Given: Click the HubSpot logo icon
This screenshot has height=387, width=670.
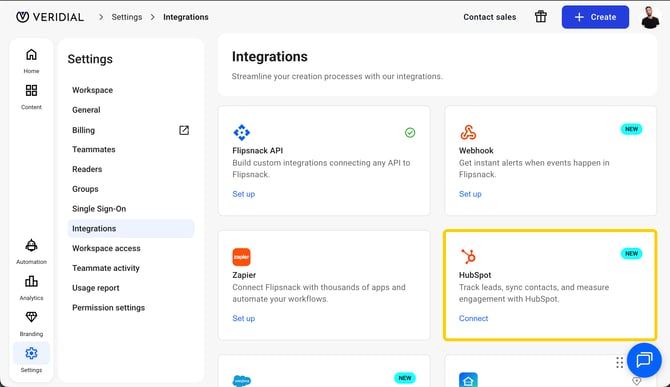Looking at the screenshot, I should tap(468, 256).
